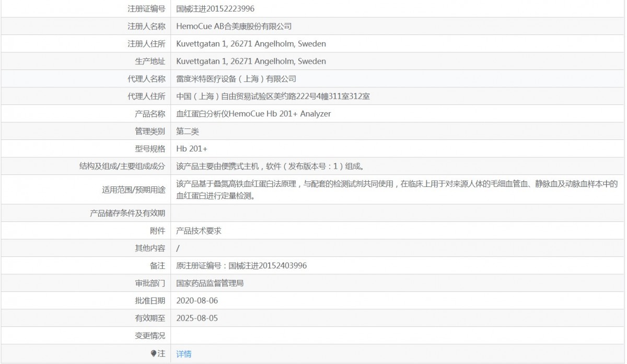Click the 生产地址 label

pyautogui.click(x=150, y=61)
